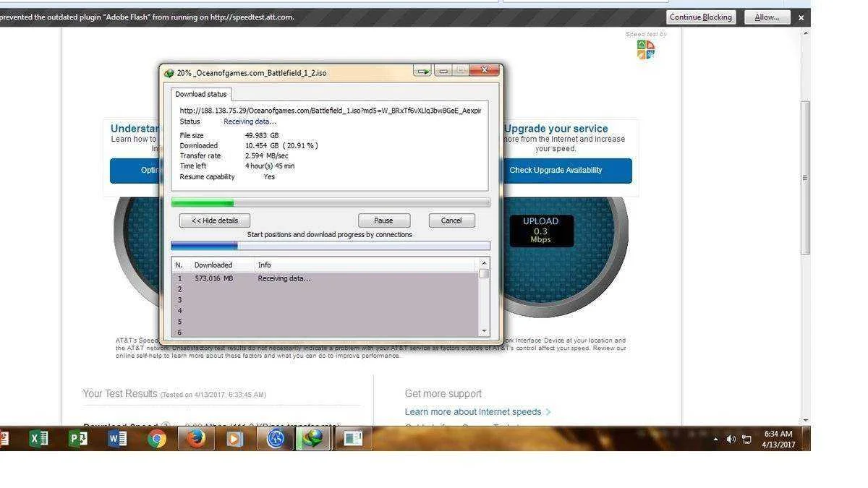Viewport: 868px width, 488px height.
Task: Click the downloaded amount 10.454 GB (20.91 %)
Action: [281, 145]
